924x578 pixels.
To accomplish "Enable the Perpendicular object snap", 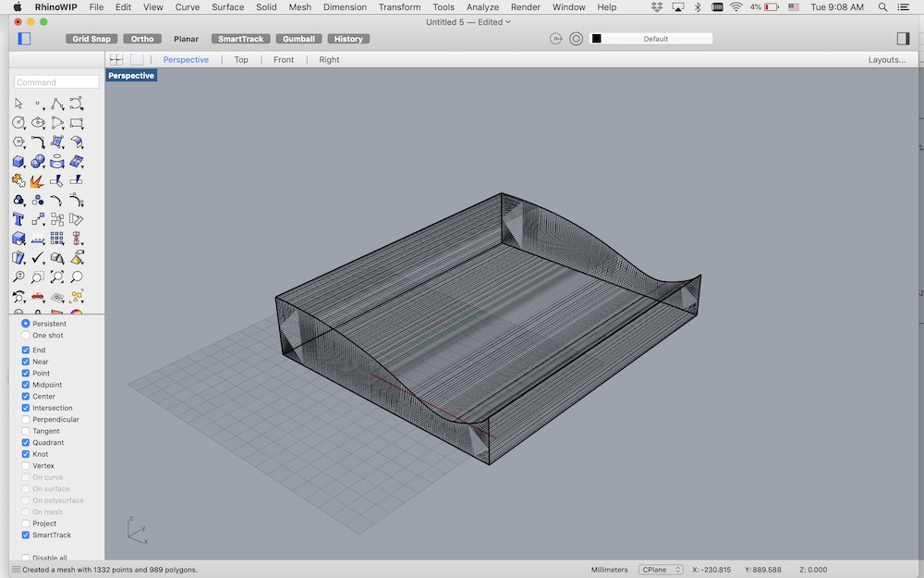I will tap(25, 419).
